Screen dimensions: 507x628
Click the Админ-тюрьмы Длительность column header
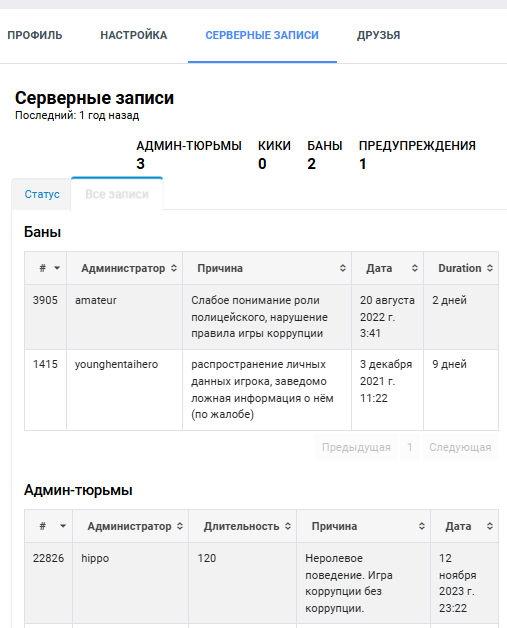[243, 526]
